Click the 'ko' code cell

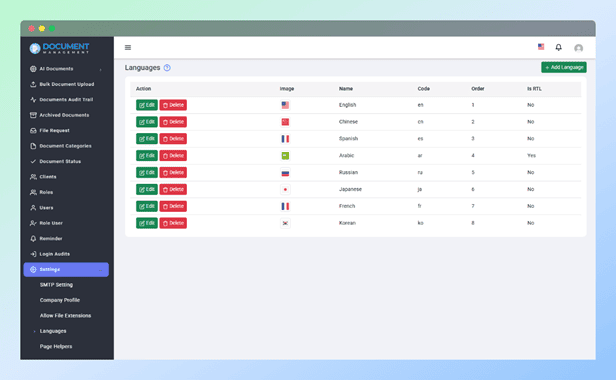tap(420, 223)
